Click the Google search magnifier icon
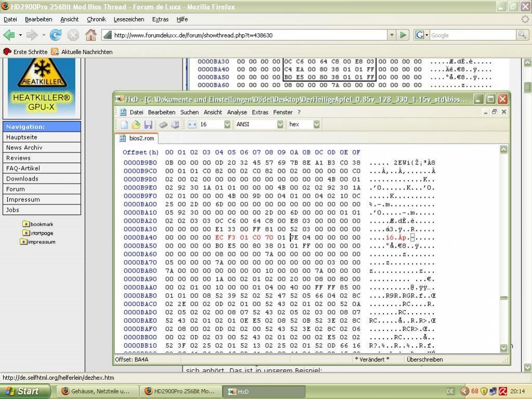Screen dimensions: 532x399 [x=522, y=35]
